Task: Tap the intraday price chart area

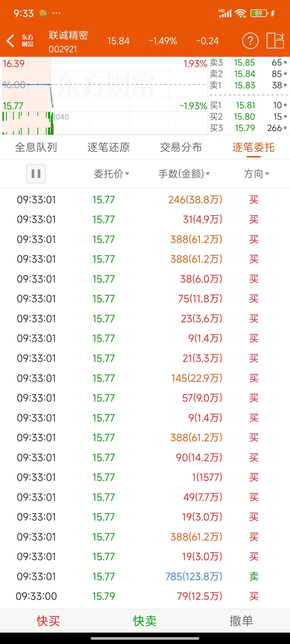Action: pos(105,96)
